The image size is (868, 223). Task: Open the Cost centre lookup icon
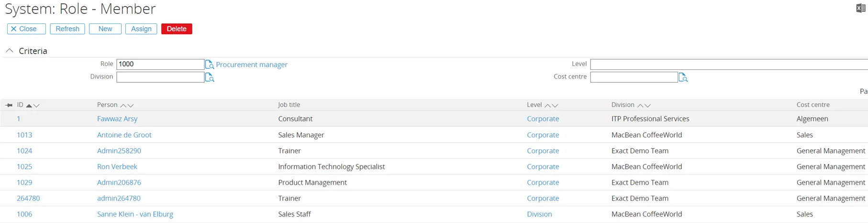point(683,78)
